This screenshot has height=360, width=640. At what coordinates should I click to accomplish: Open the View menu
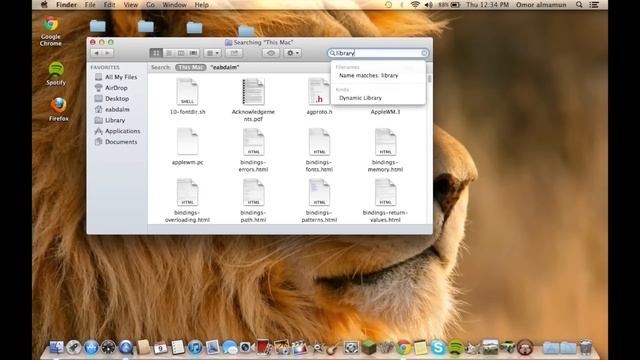131,5
